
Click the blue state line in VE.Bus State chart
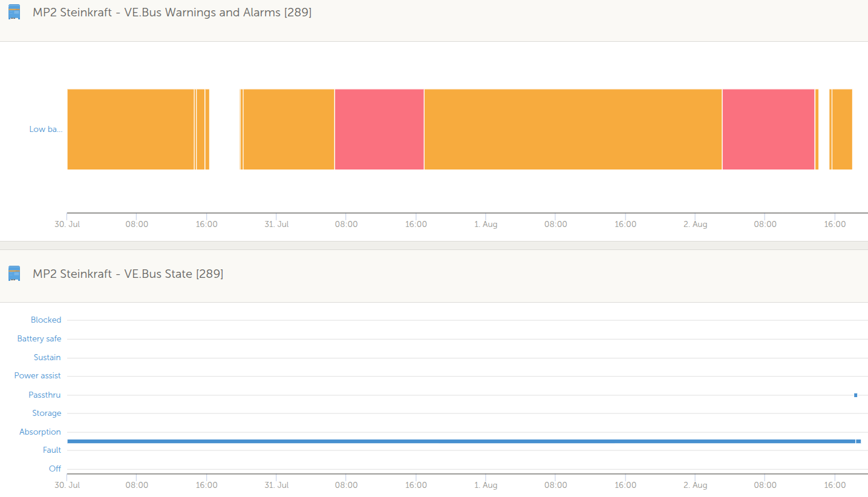point(460,441)
